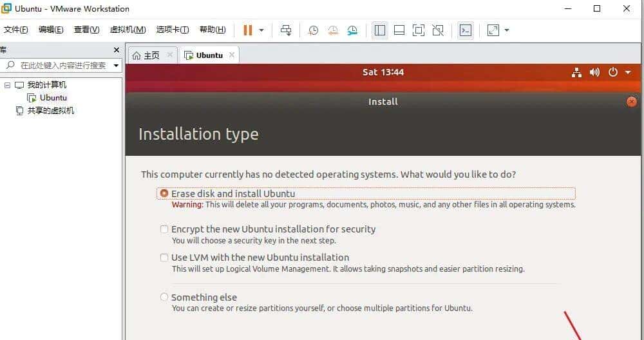644x340 pixels.
Task: Open the 查看(V) menu
Action: pos(86,30)
